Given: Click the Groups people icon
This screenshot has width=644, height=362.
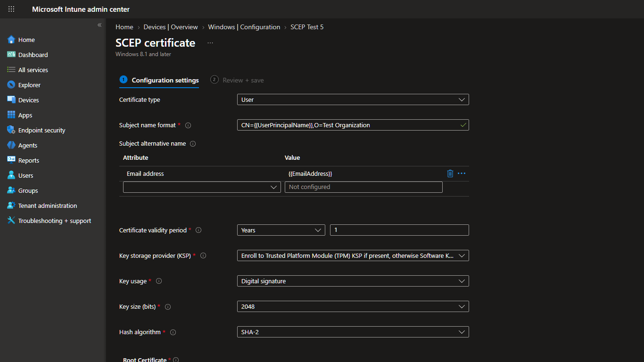Looking at the screenshot, I should (11, 190).
